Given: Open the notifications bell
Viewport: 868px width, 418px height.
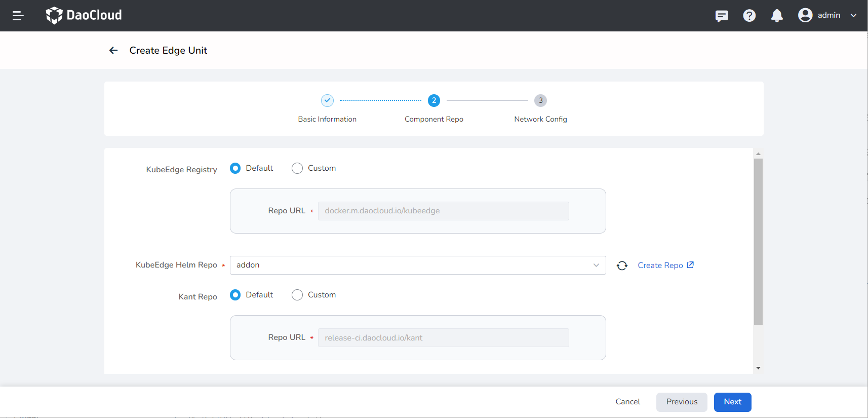Looking at the screenshot, I should point(777,16).
